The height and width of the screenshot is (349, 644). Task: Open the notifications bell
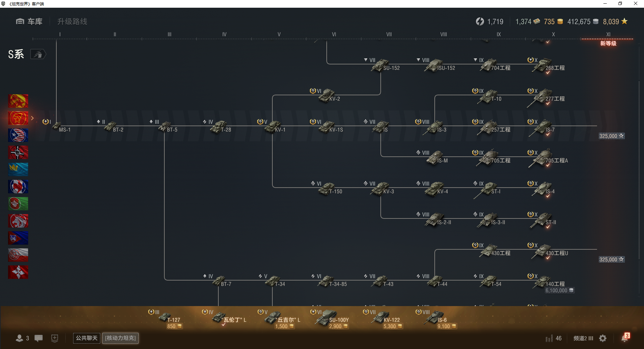[x=625, y=338]
